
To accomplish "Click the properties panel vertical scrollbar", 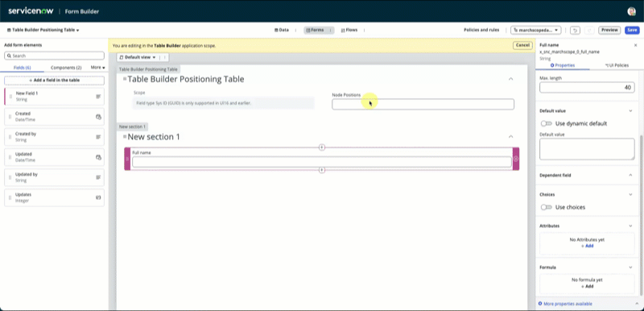I will (641, 215).
